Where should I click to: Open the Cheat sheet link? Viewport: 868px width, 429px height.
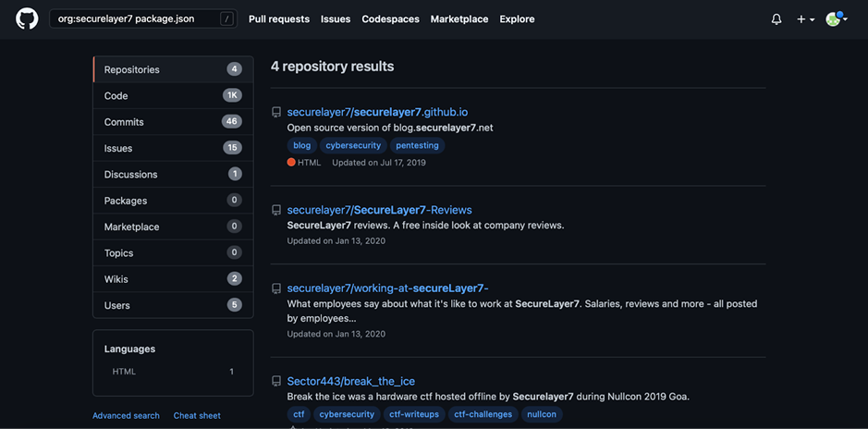[x=197, y=416]
